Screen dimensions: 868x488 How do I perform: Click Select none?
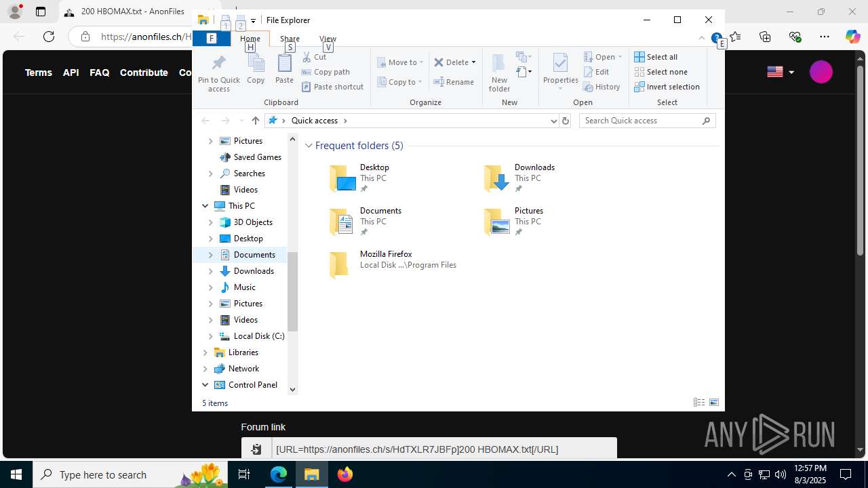[x=660, y=72]
